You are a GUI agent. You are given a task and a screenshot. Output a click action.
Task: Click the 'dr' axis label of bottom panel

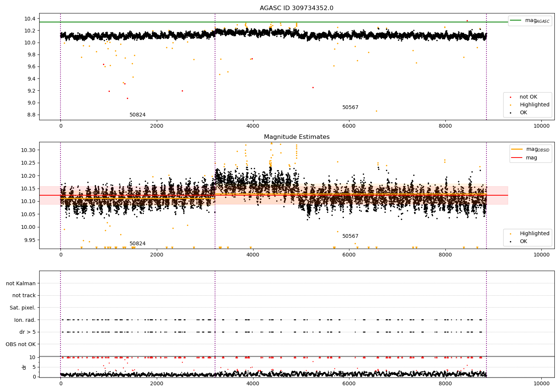click(24, 367)
